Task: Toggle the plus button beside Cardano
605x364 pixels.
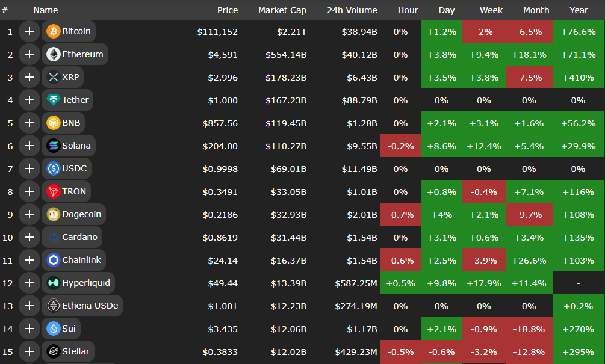Action: point(29,237)
